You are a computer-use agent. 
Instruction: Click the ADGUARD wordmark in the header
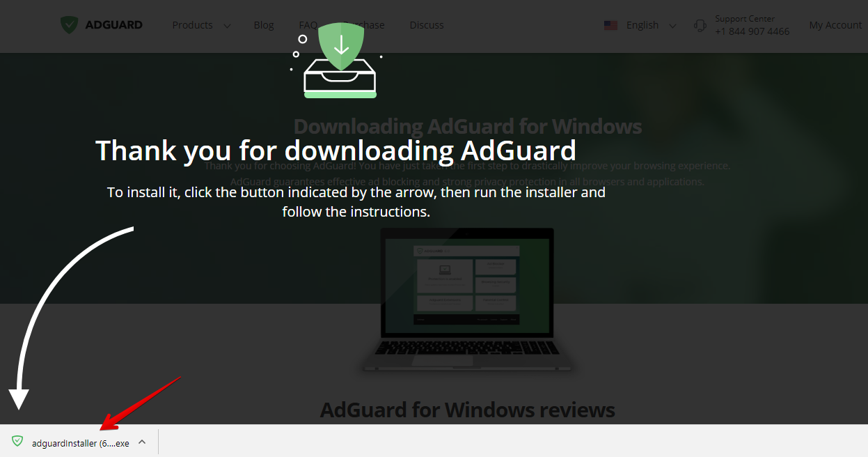(113, 25)
